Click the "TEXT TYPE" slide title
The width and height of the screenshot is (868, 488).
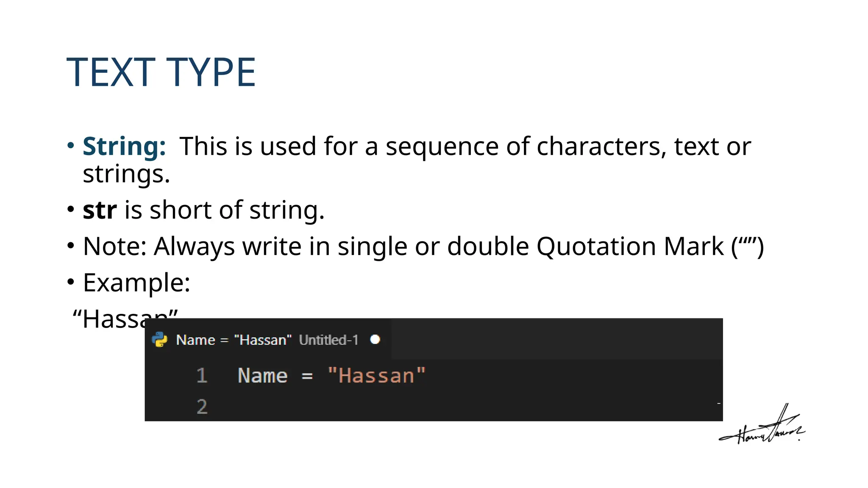coord(161,72)
